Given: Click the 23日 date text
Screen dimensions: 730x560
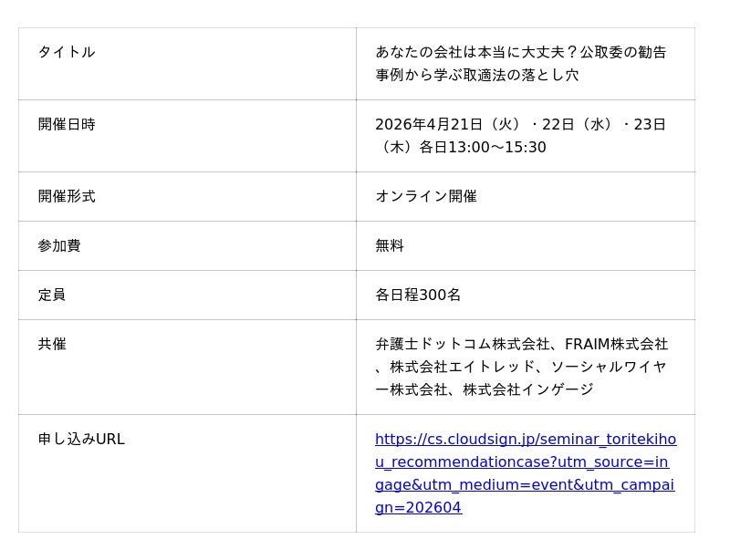Looking at the screenshot, I should click(x=650, y=125).
